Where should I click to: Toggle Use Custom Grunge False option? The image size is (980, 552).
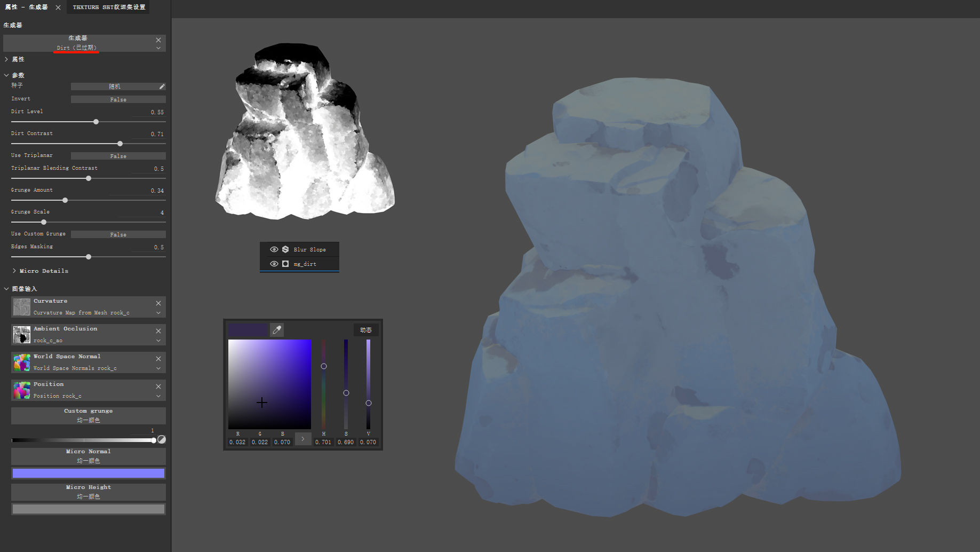pos(118,235)
